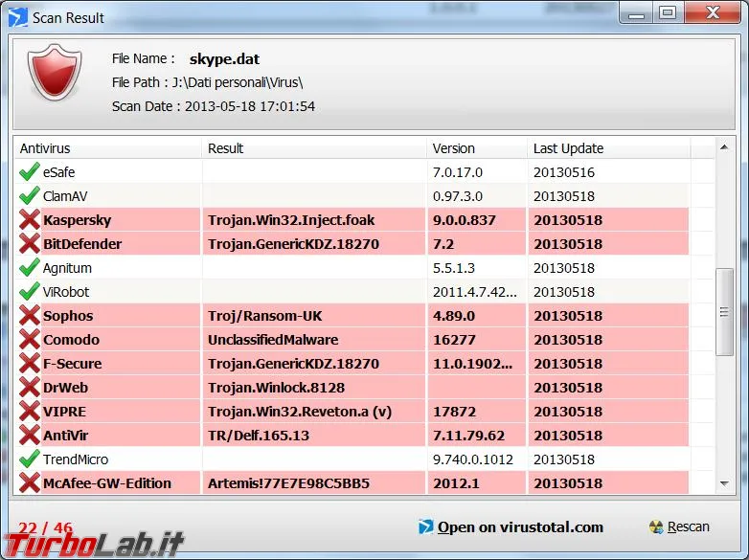Viewport: 749px width, 560px height.
Task: Click result Trojan.Win32.Reveton.a (v)
Action: tap(300, 412)
